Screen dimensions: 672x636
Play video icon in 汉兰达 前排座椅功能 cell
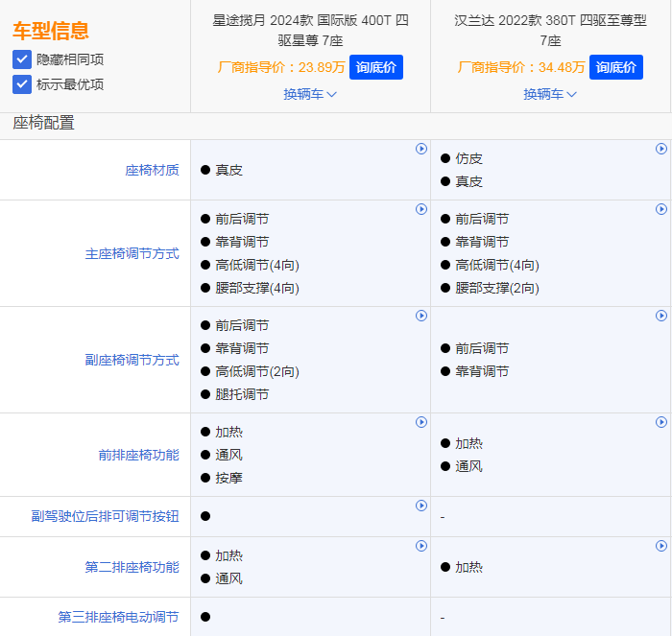(661, 422)
